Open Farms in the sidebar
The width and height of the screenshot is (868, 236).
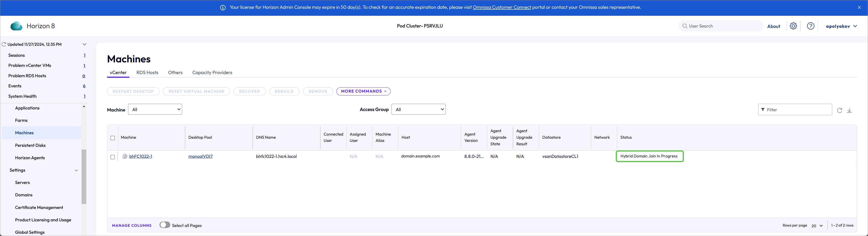click(x=21, y=120)
